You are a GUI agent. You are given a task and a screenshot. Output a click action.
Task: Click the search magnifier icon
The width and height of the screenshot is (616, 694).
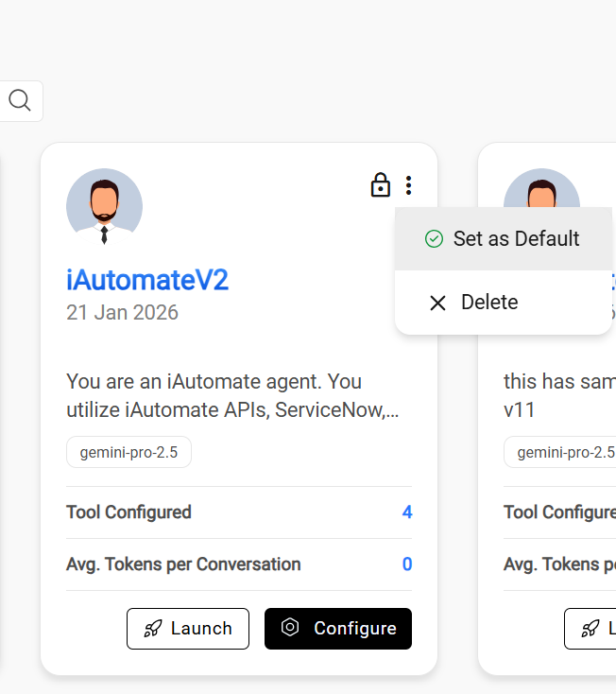point(20,100)
